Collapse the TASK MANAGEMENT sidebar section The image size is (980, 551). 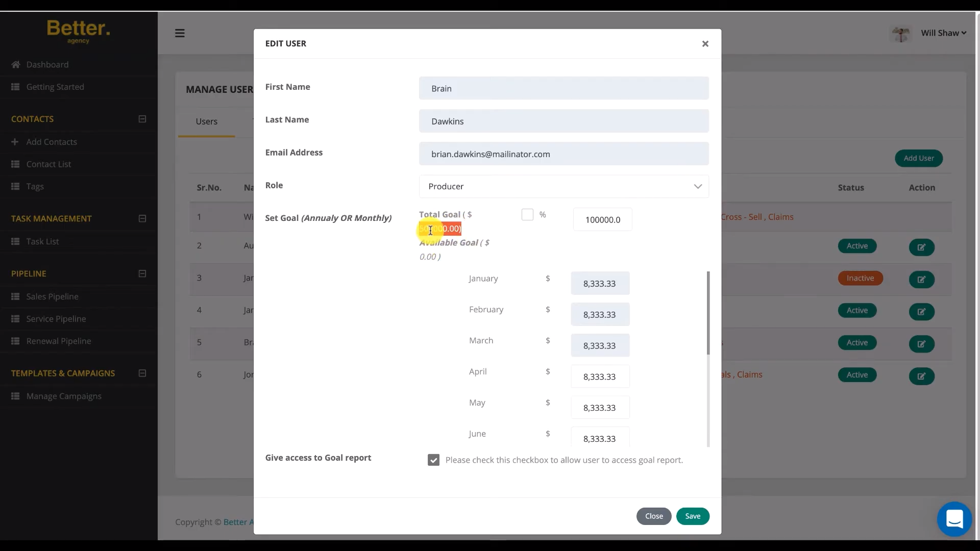[x=142, y=218]
